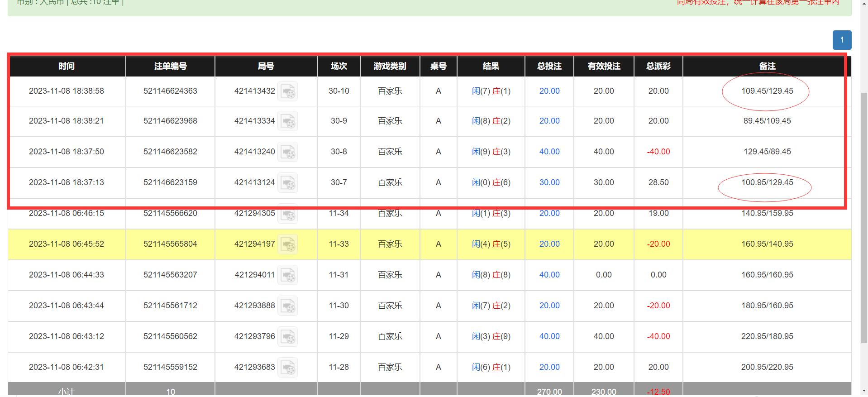Viewport: 868px width, 397px height.
Task: Open video replay icon for round 421413432
Action: pyautogui.click(x=287, y=91)
